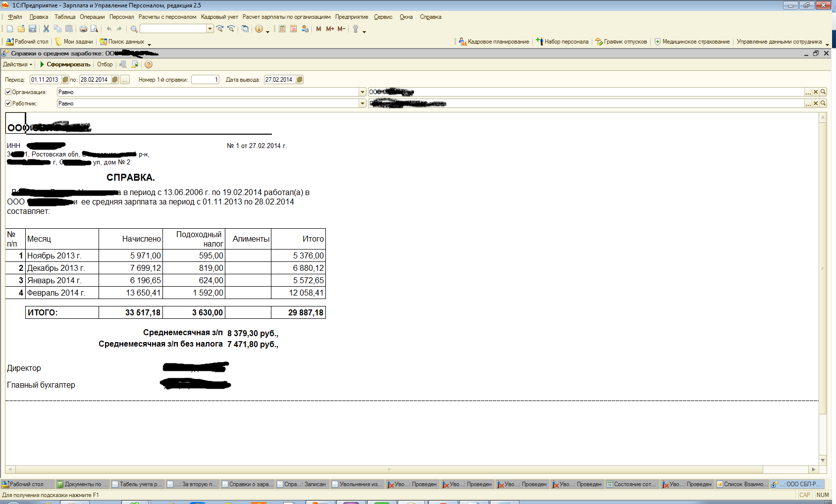Open Кадровое планирование
This screenshot has height=504, width=836.
click(494, 42)
